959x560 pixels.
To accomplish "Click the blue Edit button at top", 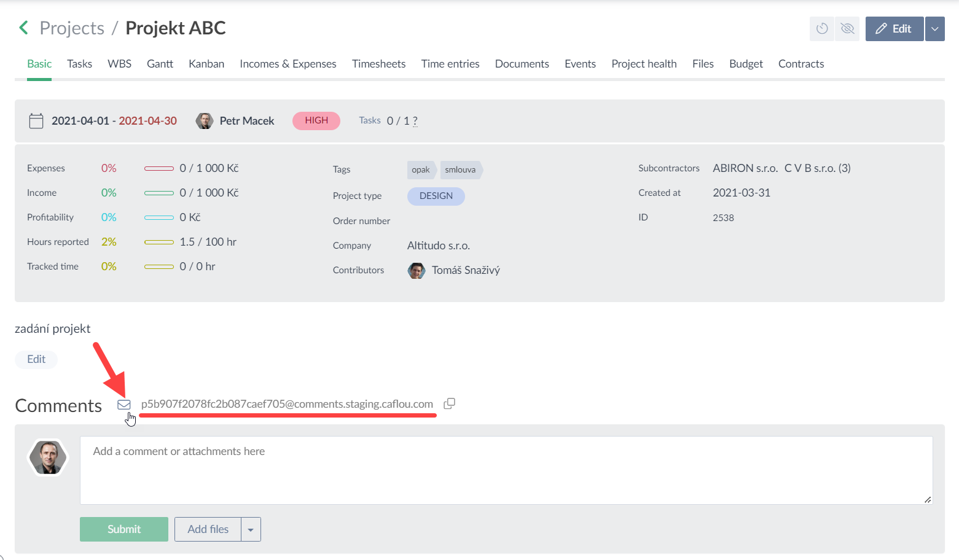I will tap(894, 29).
